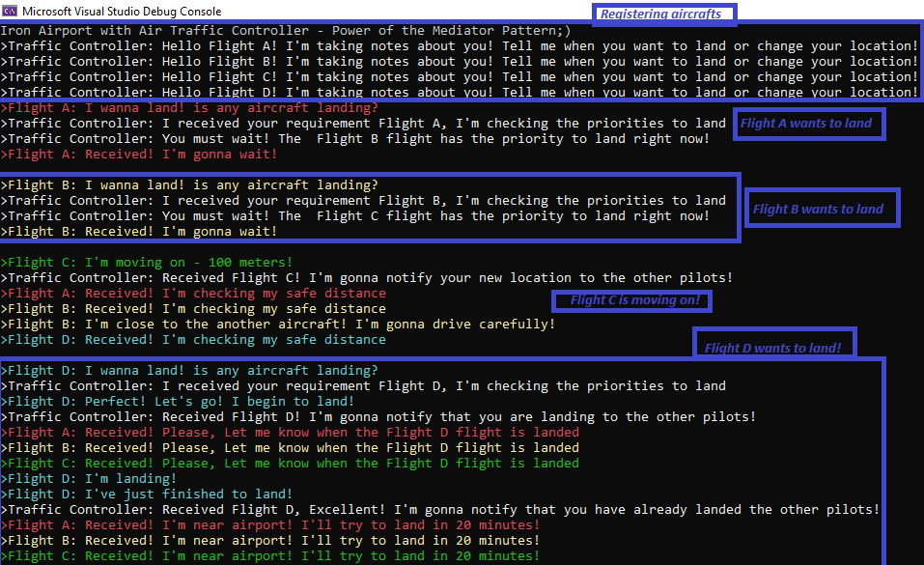
Task: Click cyan line 'Flight D: I wanna land!'
Action: pos(189,370)
